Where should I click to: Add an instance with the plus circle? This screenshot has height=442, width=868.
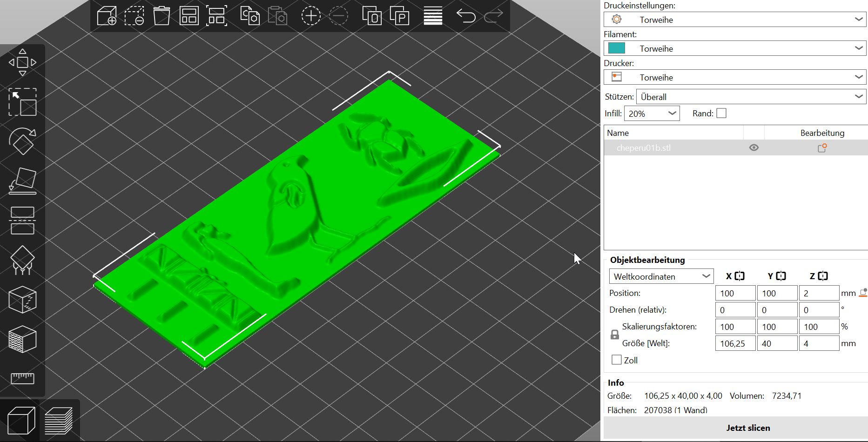tap(311, 16)
